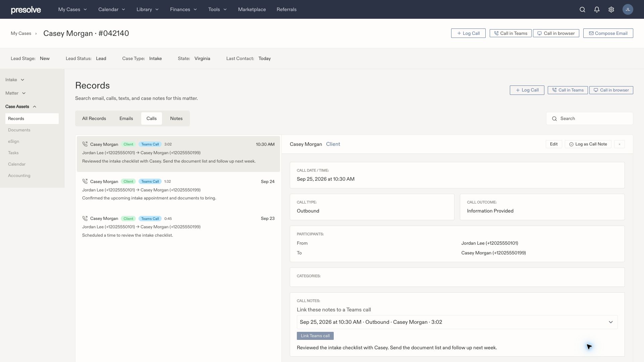Expand the Matter sidebar section
Viewport: 644px width, 362px height.
[x=15, y=93]
